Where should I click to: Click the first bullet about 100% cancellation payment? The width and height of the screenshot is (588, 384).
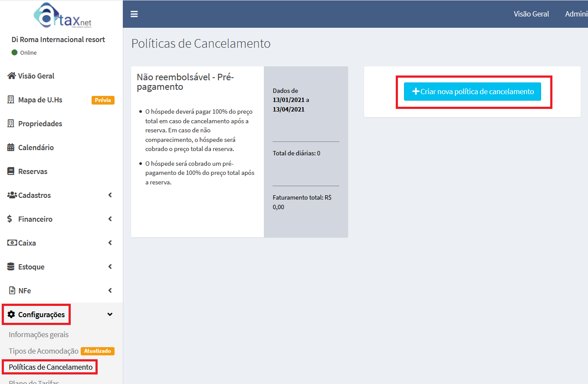click(x=199, y=130)
